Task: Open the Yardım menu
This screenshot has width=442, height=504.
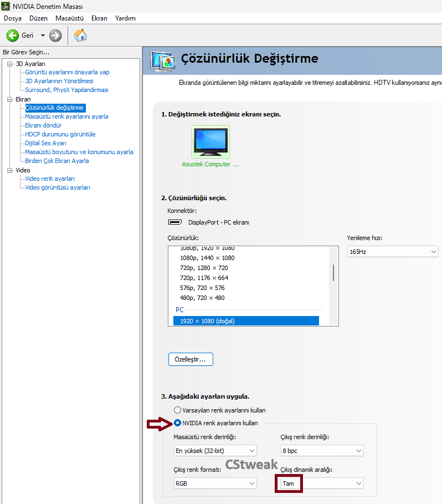Action: click(125, 18)
